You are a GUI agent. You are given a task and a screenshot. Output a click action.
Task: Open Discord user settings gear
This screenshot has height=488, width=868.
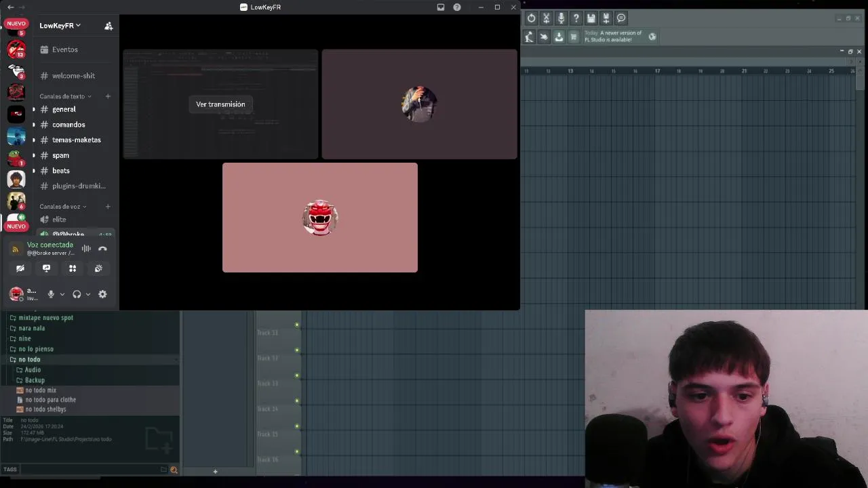coord(102,294)
